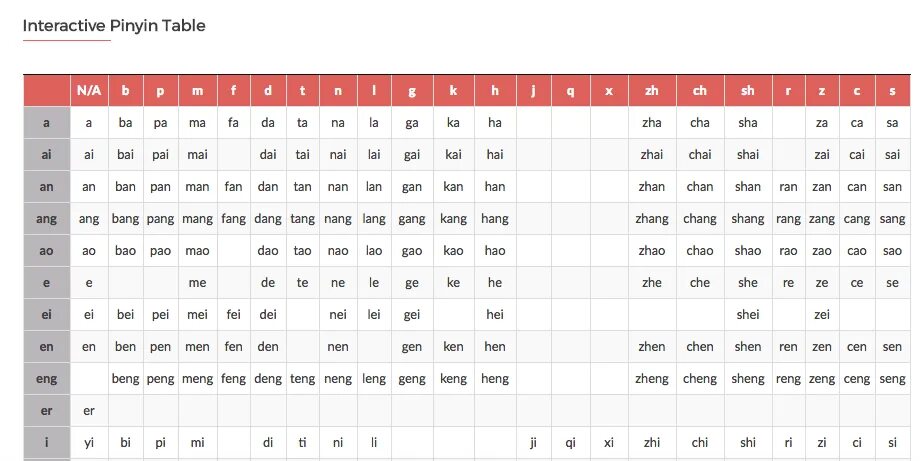Select the 'gei' cell

pos(412,314)
